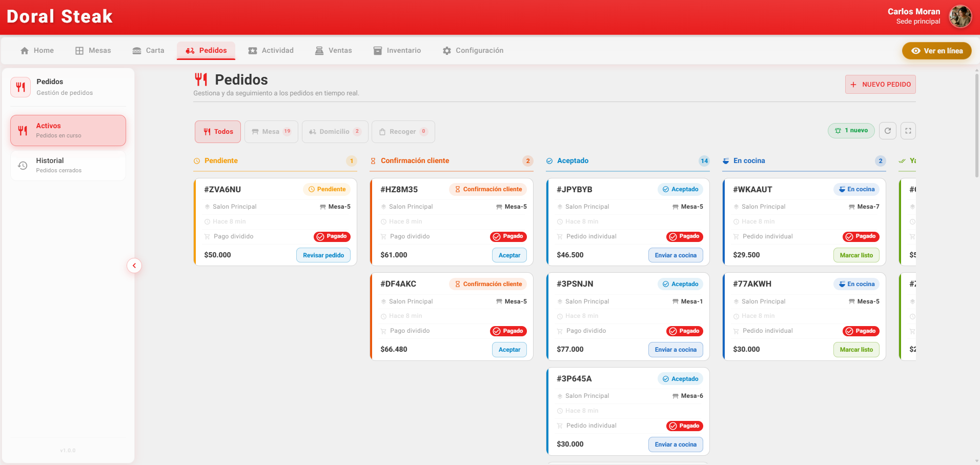Open the Configuración tab
Image resolution: width=980 pixels, height=465 pixels.
pos(473,51)
